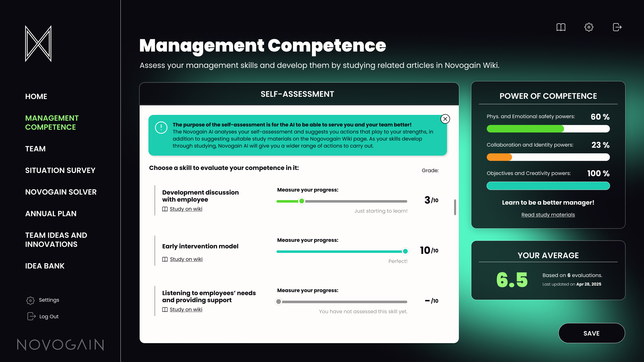This screenshot has height=362, width=644.
Task: Click Listening to employees' needs slider handle
Action: pyautogui.click(x=278, y=301)
